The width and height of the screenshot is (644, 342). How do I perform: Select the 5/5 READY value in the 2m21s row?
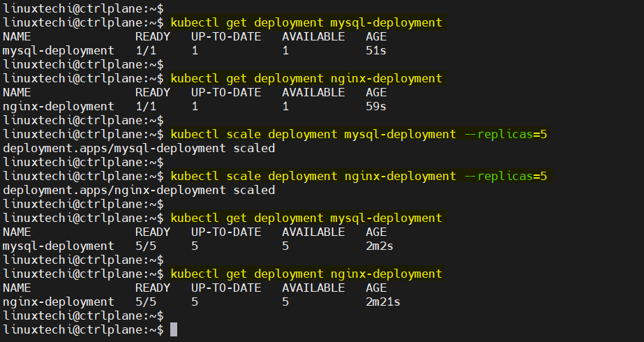pyautogui.click(x=146, y=302)
